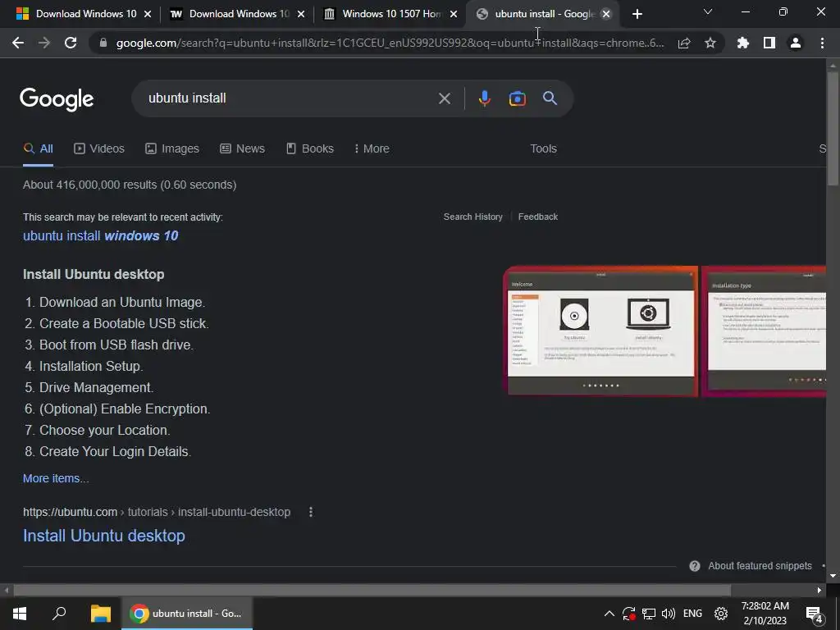Viewport: 840px width, 630px height.
Task: Open the Installation type screenshot thumbnail
Action: [764, 331]
